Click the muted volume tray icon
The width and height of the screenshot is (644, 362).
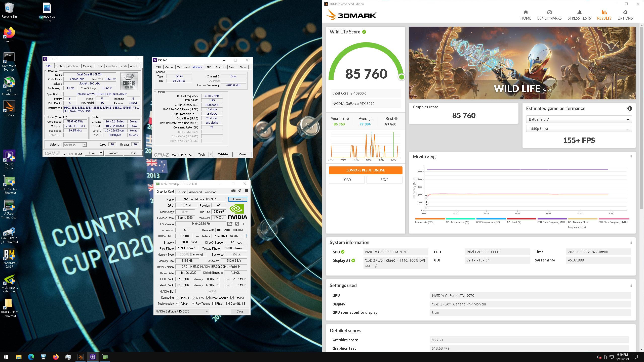(x=599, y=357)
